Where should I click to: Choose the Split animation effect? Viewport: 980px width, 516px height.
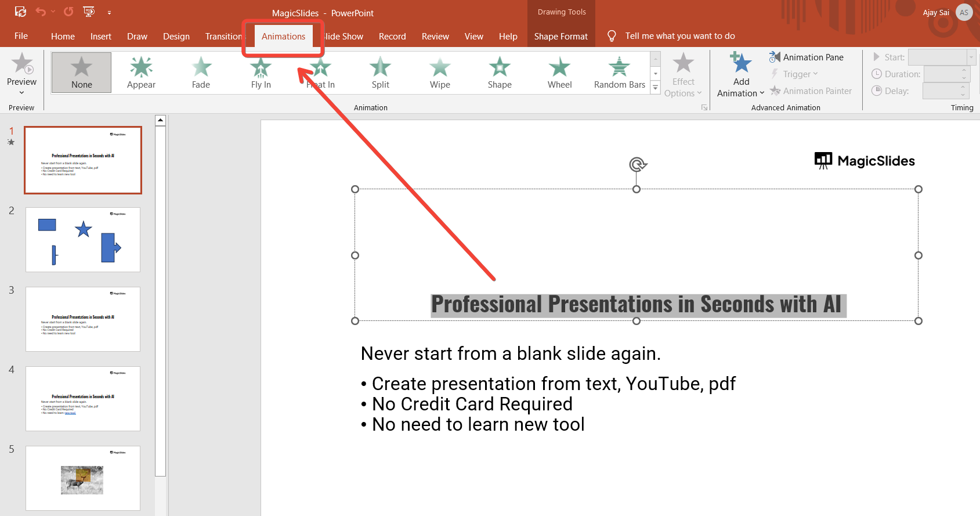380,73
